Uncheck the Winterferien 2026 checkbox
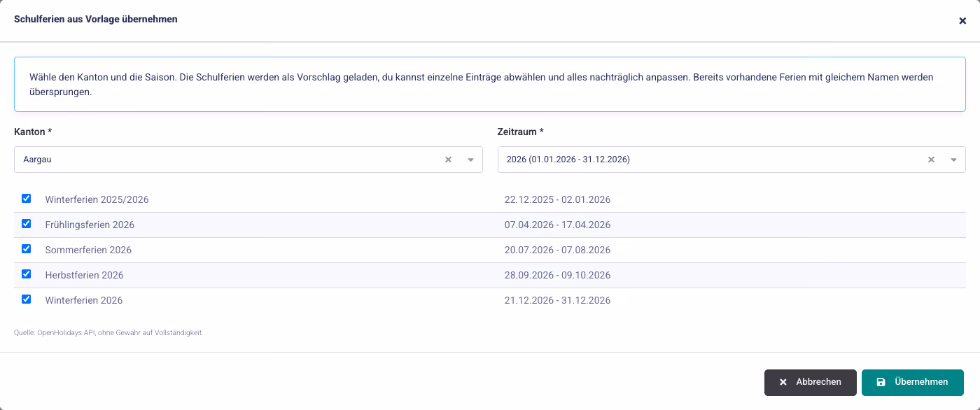 pyautogui.click(x=27, y=299)
